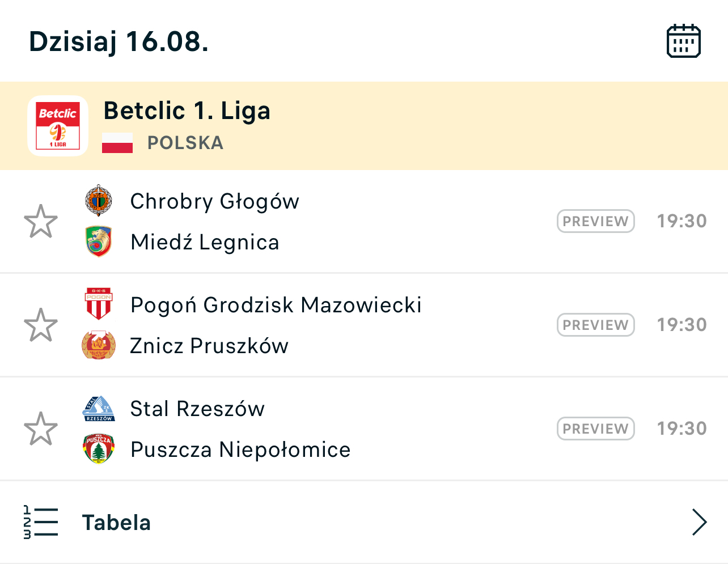Click the Znicz Pruszków club crest
This screenshot has height=564, width=728.
99,345
